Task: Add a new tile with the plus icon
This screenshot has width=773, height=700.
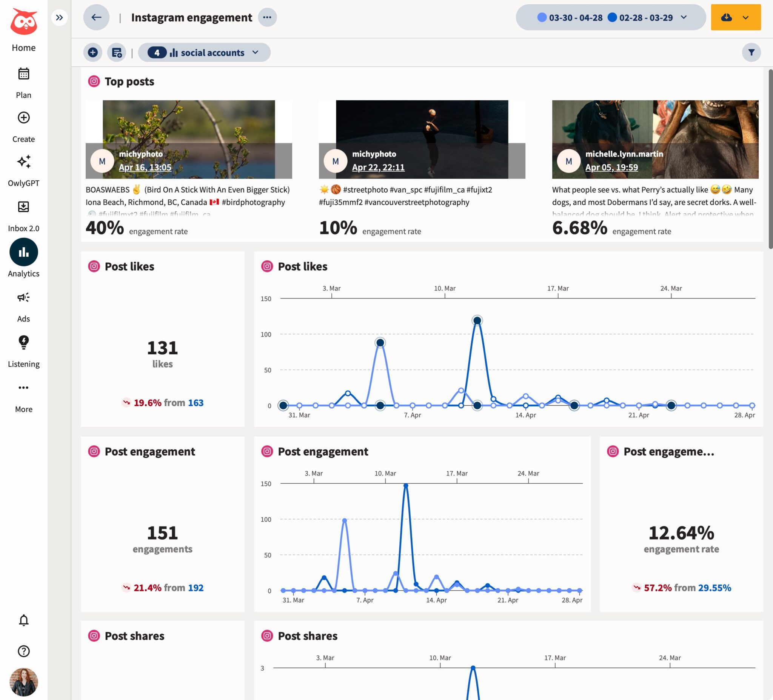Action: click(92, 52)
